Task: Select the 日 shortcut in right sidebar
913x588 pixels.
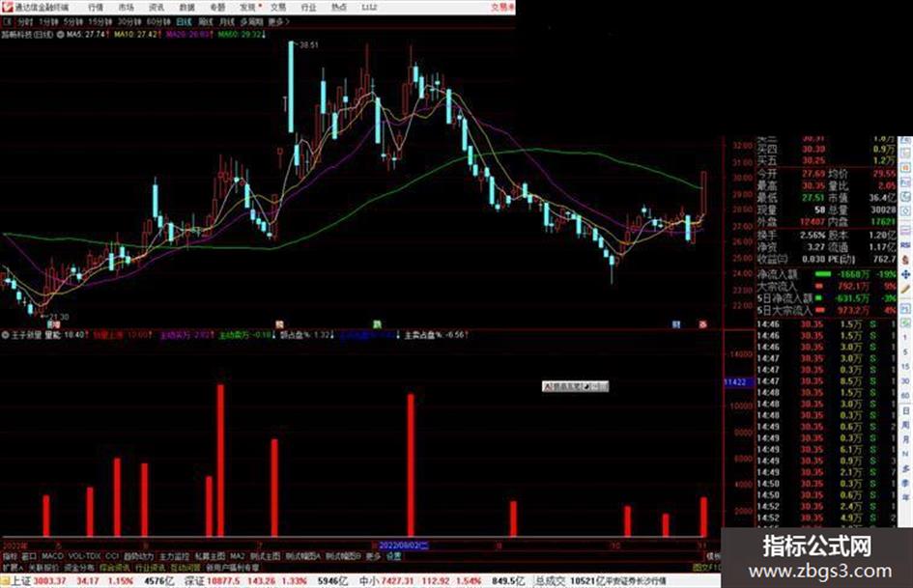Action: click(x=905, y=411)
